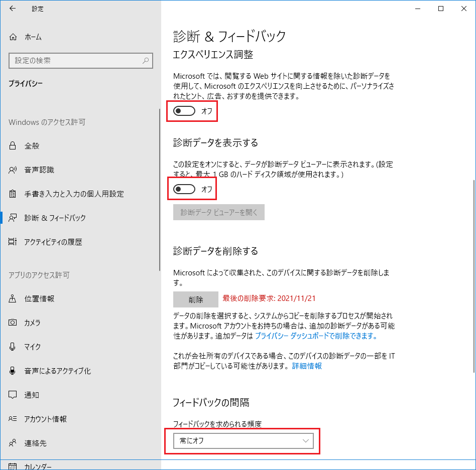The height and width of the screenshot is (470, 476).
Task: Click the アプリのアクセス許可 section label
Action: [x=39, y=275]
